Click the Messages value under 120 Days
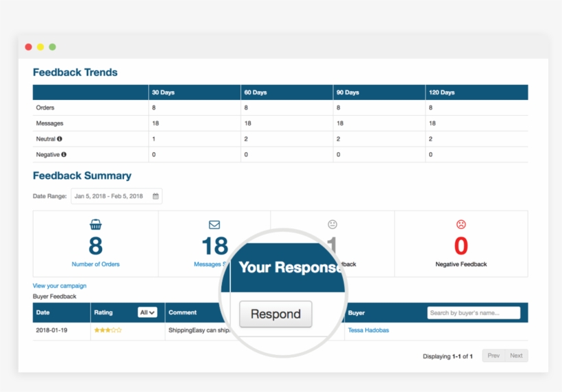562x392 pixels. pyautogui.click(x=432, y=123)
